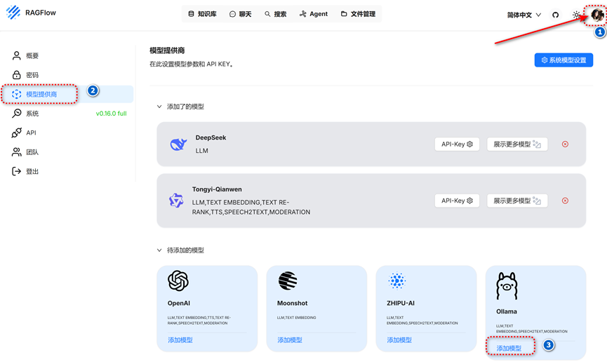The width and height of the screenshot is (607, 364).
Task: Open the GitHub icon link
Action: click(x=556, y=15)
